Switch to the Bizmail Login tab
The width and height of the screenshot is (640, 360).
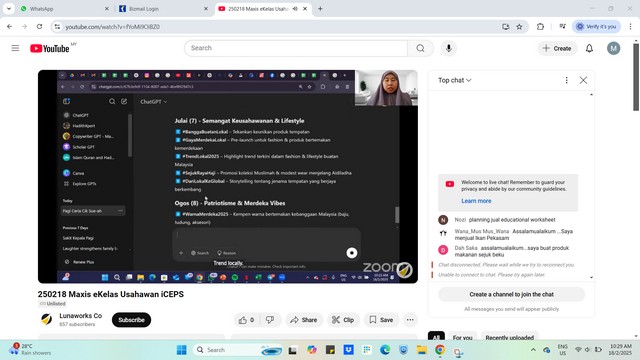coord(162,9)
